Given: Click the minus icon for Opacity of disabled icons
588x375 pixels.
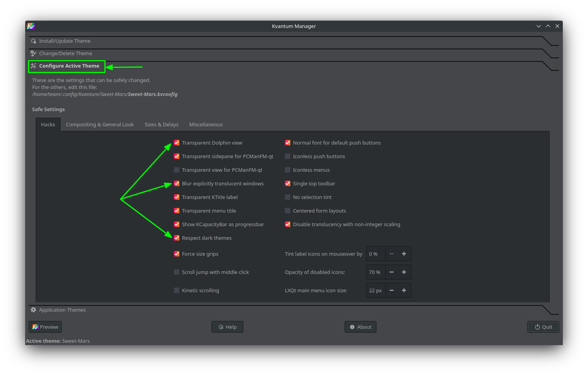Looking at the screenshot, I should coord(392,272).
